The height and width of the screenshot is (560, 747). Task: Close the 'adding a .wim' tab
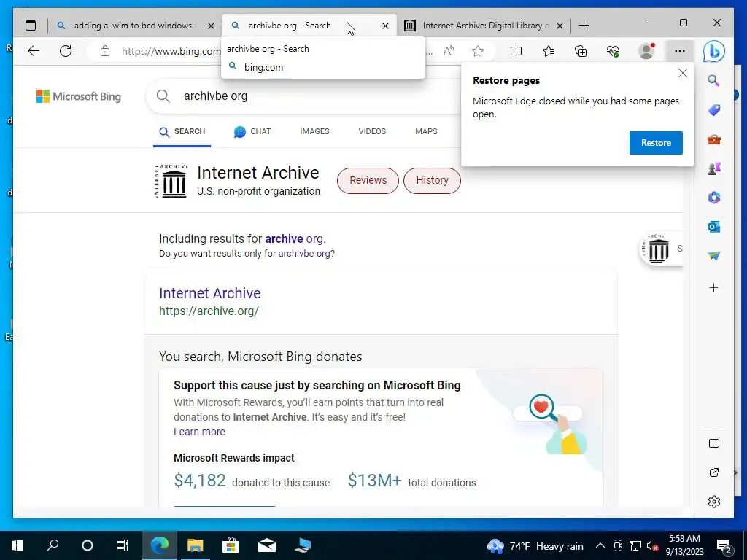[211, 26]
